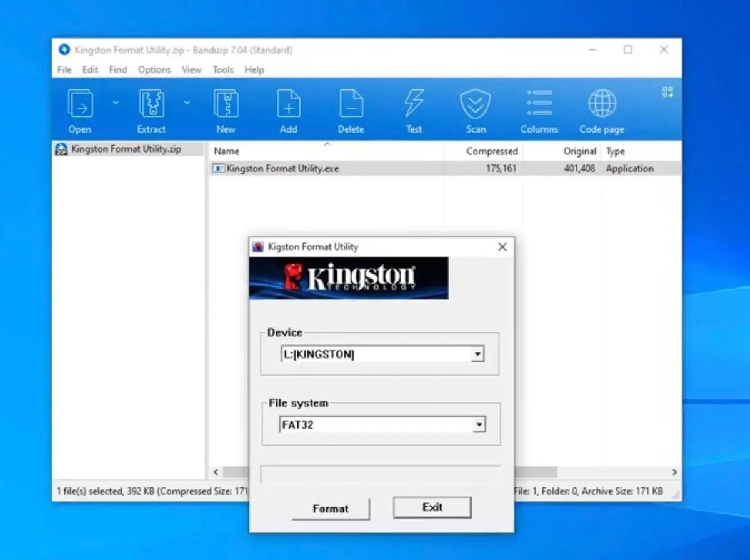Click the New archive icon
The width and height of the screenshot is (750, 560).
(x=226, y=105)
